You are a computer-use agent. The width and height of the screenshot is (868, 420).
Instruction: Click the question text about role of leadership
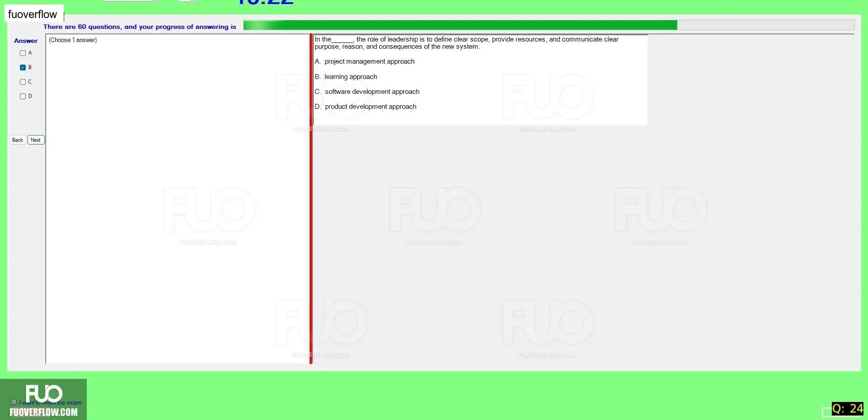pyautogui.click(x=467, y=43)
